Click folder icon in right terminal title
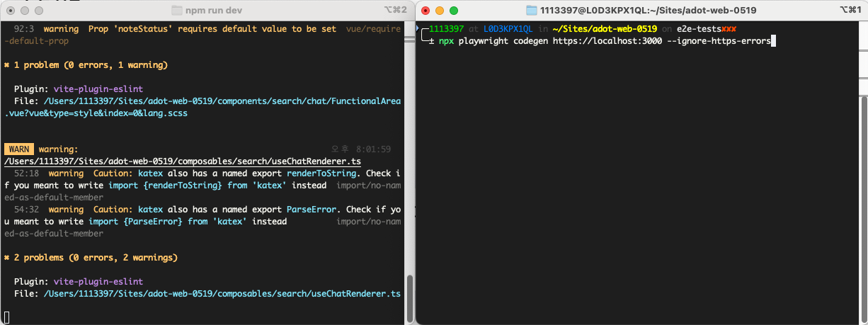The height and width of the screenshot is (325, 868). (x=532, y=11)
